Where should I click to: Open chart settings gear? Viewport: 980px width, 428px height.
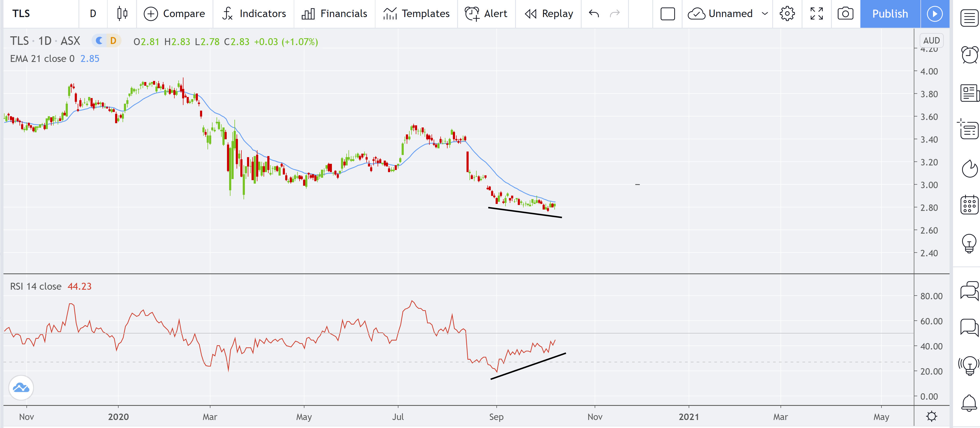point(787,14)
